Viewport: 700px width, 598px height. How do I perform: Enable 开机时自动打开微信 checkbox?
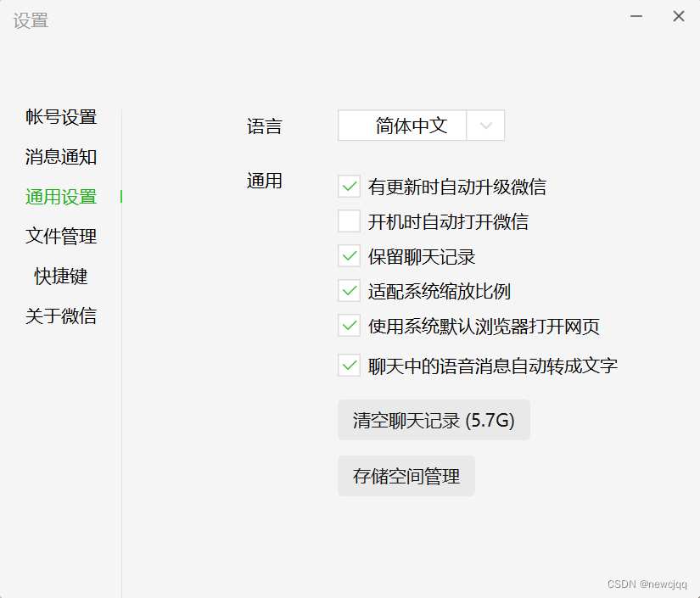(349, 221)
